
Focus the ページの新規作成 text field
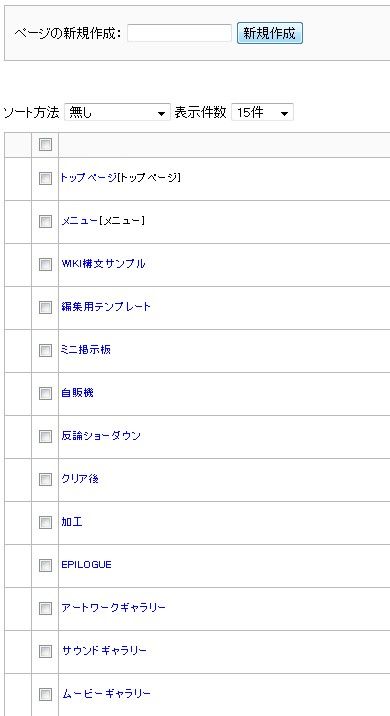(x=179, y=33)
